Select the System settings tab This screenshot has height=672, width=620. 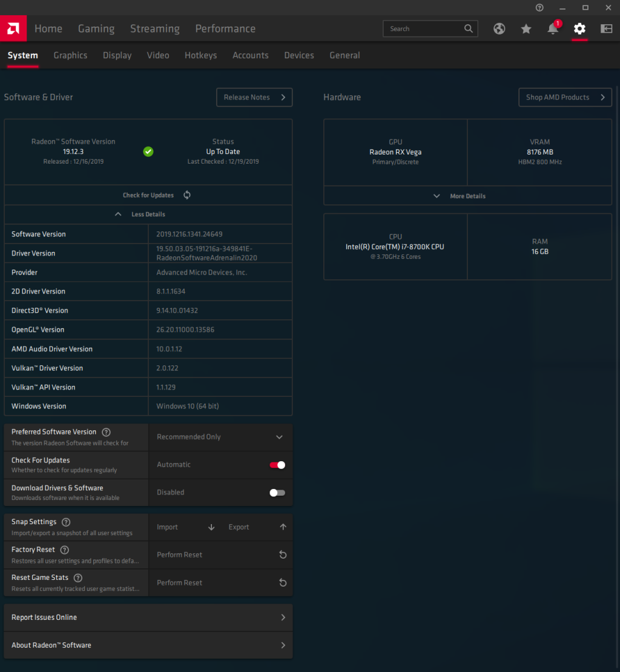(22, 55)
